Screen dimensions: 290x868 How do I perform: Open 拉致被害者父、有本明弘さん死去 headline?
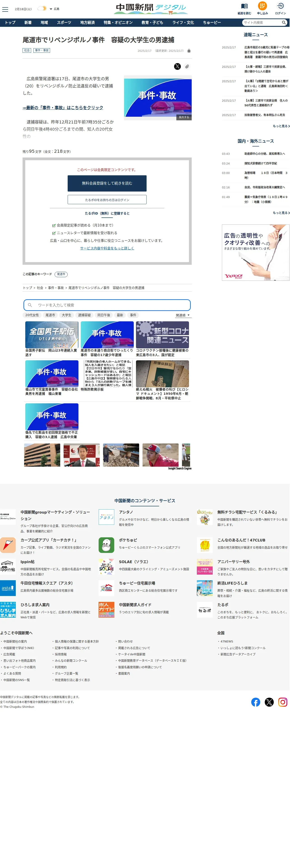(265, 115)
